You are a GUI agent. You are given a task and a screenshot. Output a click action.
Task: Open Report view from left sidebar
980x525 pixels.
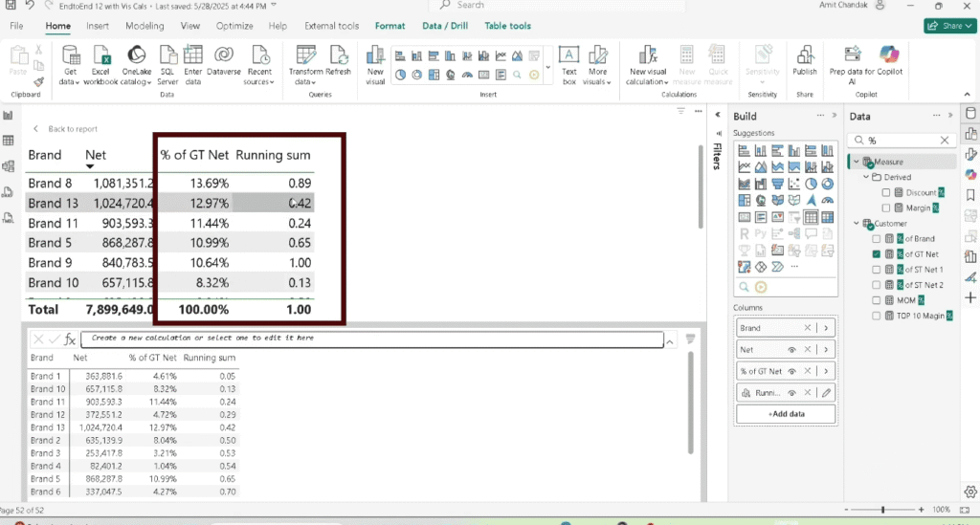click(8, 116)
